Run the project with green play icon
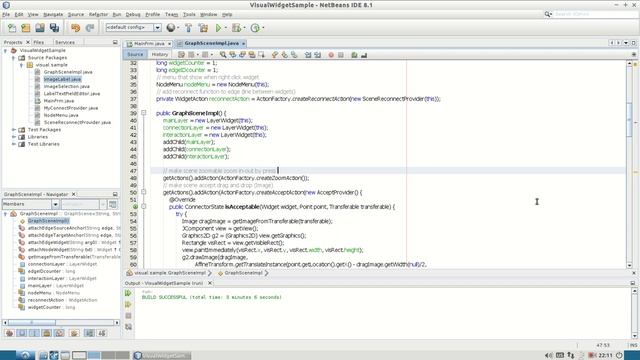This screenshot has height=360, width=640. tap(218, 28)
